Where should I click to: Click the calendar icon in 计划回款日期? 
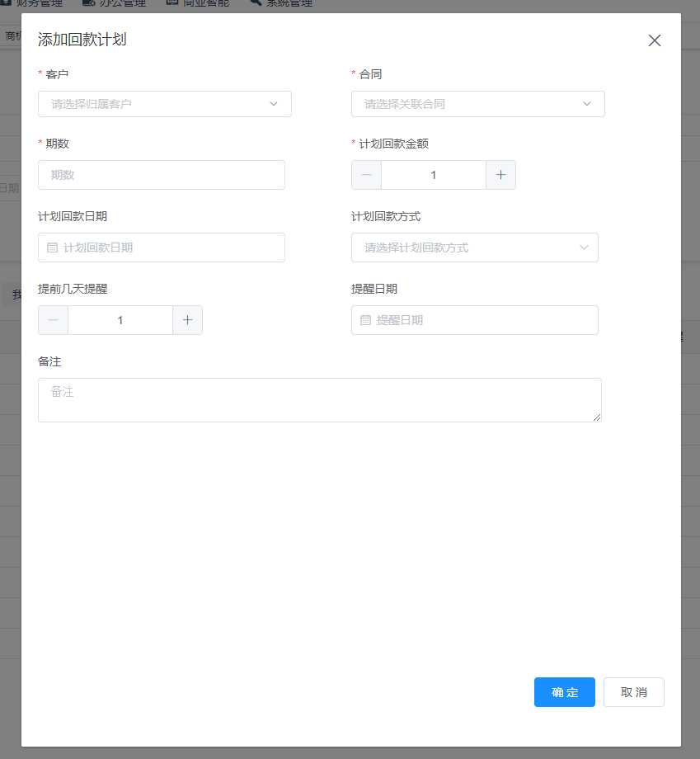53,247
